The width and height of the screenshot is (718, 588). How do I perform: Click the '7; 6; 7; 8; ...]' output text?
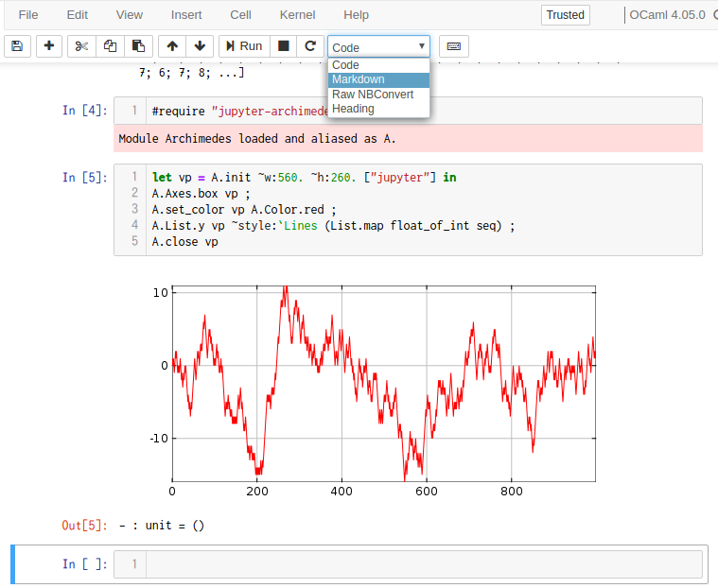point(192,72)
